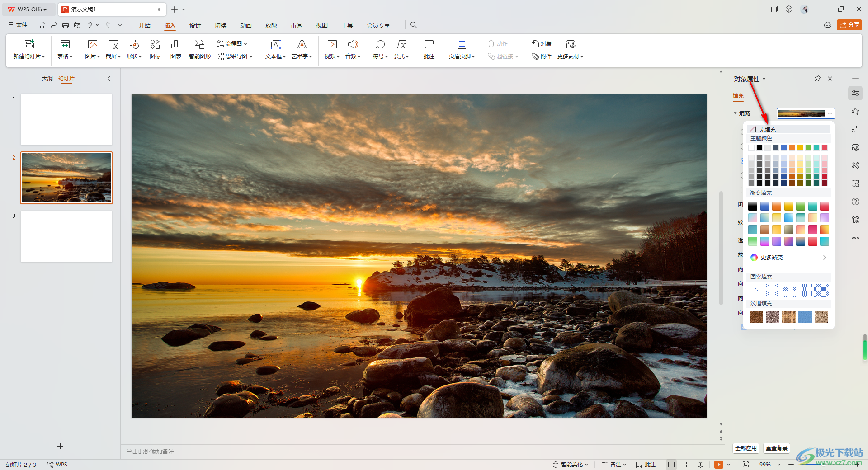868x470 pixels.
Task: Open the 符号 symbol icon
Action: [x=381, y=44]
